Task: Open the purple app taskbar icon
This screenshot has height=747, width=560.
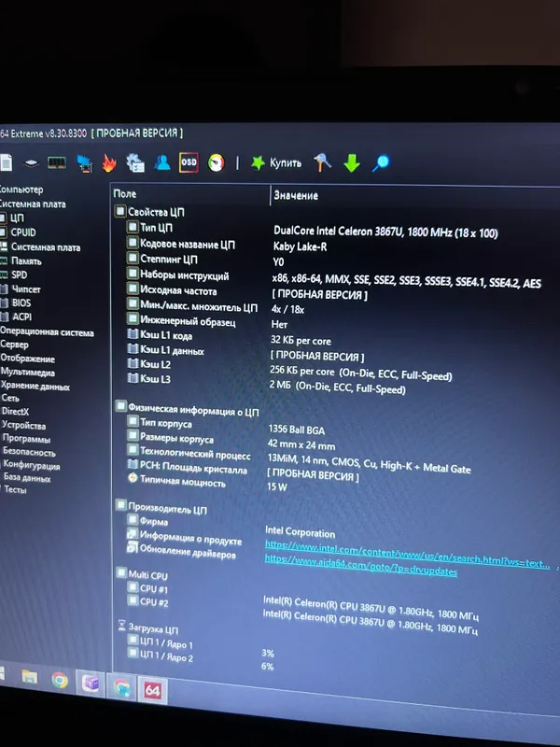Action: 90,684
